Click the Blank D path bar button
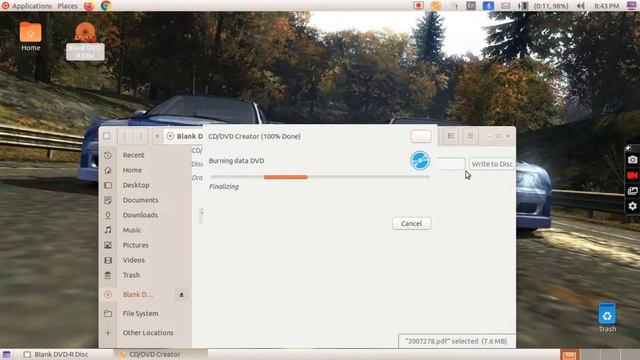 (x=184, y=136)
